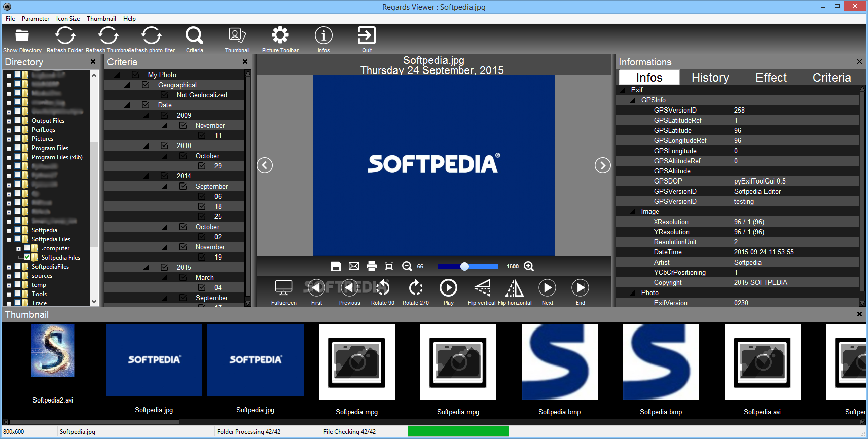Toggle the Pictures folder checkbox
This screenshot has height=439, width=868.
[18, 139]
